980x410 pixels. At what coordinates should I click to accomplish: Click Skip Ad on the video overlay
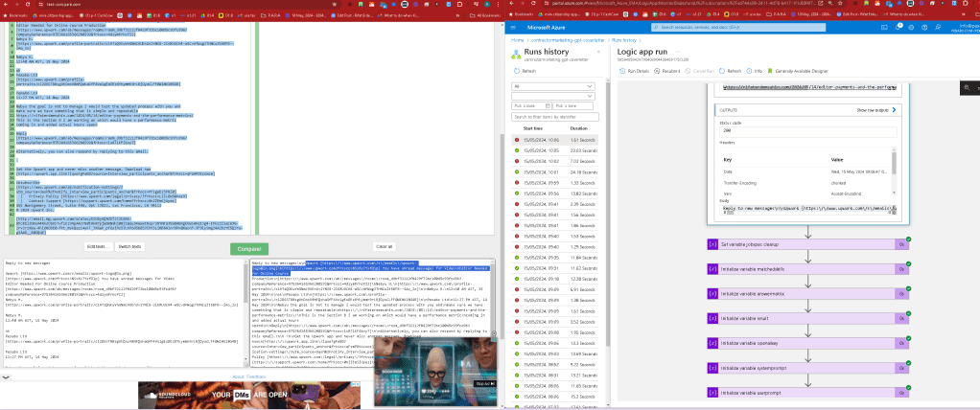pyautogui.click(x=485, y=384)
